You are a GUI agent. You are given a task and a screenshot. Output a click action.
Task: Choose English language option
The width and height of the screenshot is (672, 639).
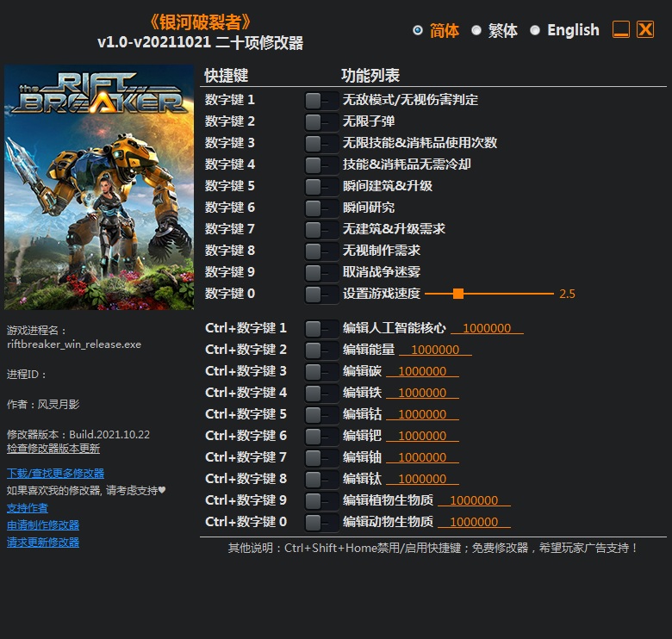click(535, 30)
